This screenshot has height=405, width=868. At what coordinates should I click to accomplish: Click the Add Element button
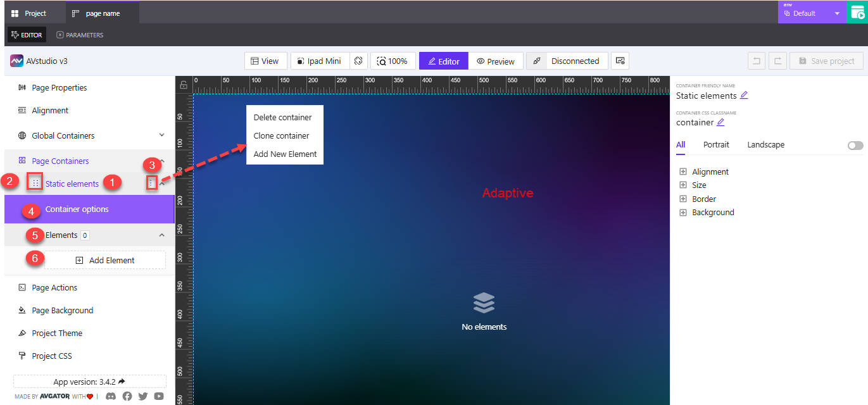105,259
